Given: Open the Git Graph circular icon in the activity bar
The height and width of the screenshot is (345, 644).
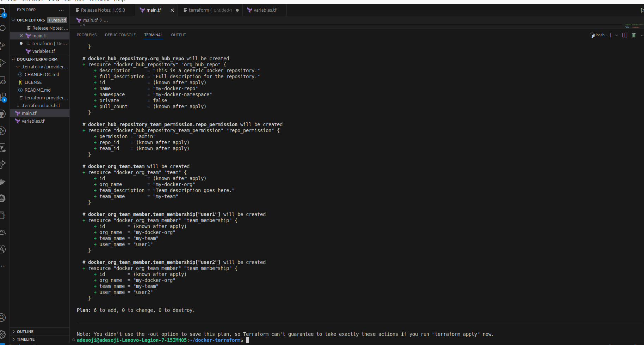Looking at the screenshot, I should 3,131.
